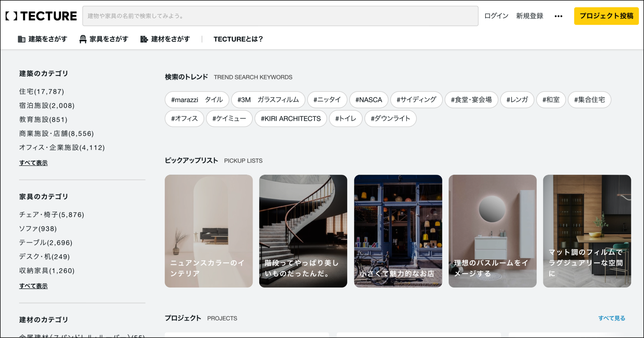Select the #KIRI ARCHITECTS keyword tag
The height and width of the screenshot is (338, 644).
(x=290, y=118)
